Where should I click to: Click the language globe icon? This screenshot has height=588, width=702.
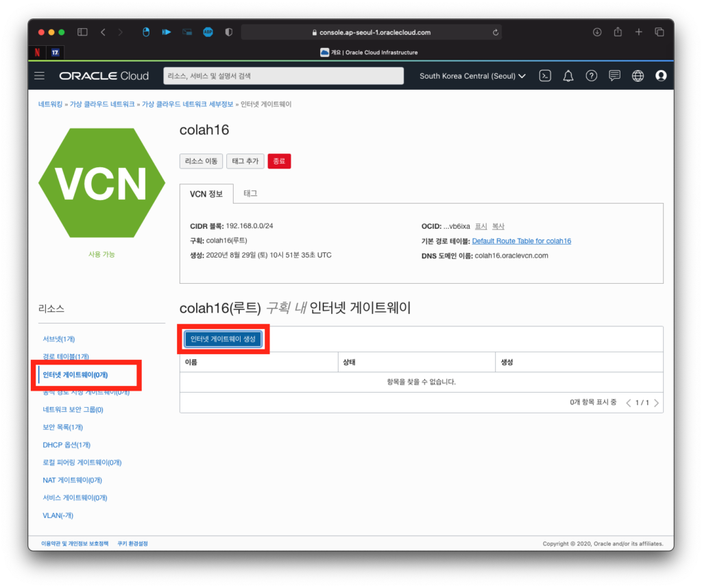638,76
